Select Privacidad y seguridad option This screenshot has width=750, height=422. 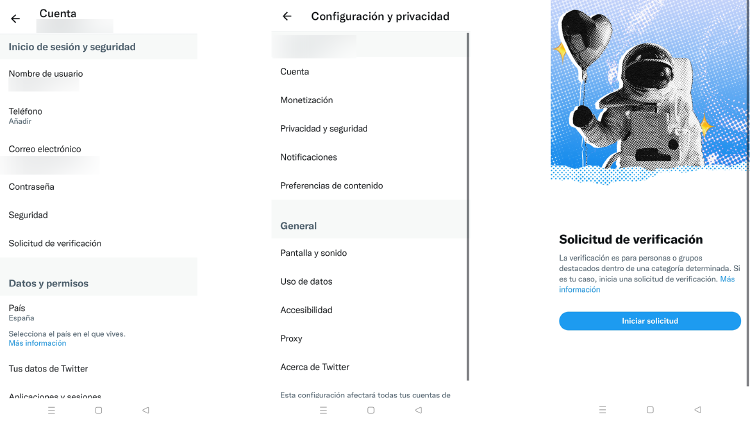(x=324, y=129)
